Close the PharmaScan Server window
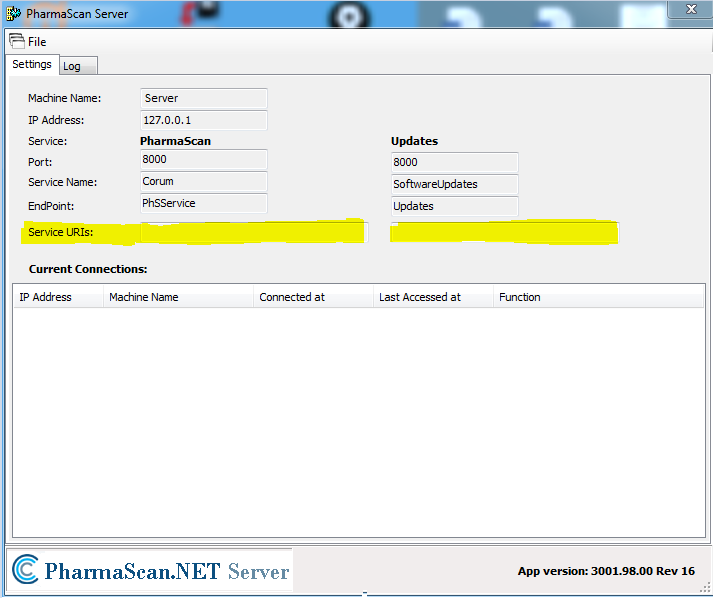This screenshot has height=598, width=713. pos(690,8)
